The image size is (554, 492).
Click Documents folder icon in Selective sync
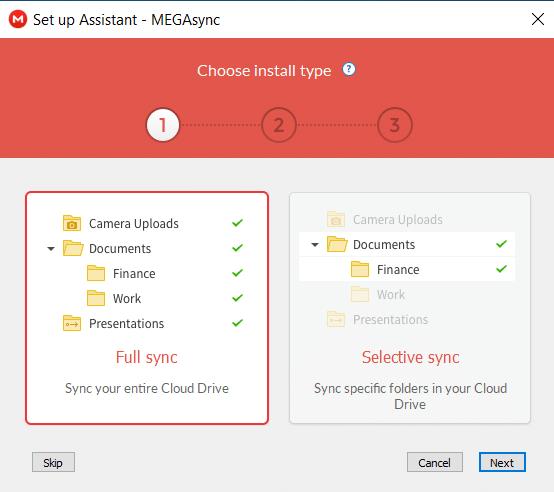click(x=337, y=244)
